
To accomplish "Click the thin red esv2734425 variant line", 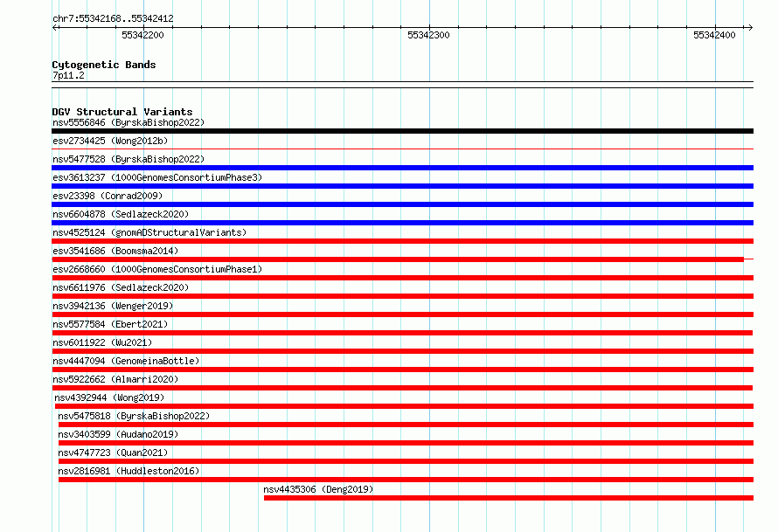I will [402, 149].
